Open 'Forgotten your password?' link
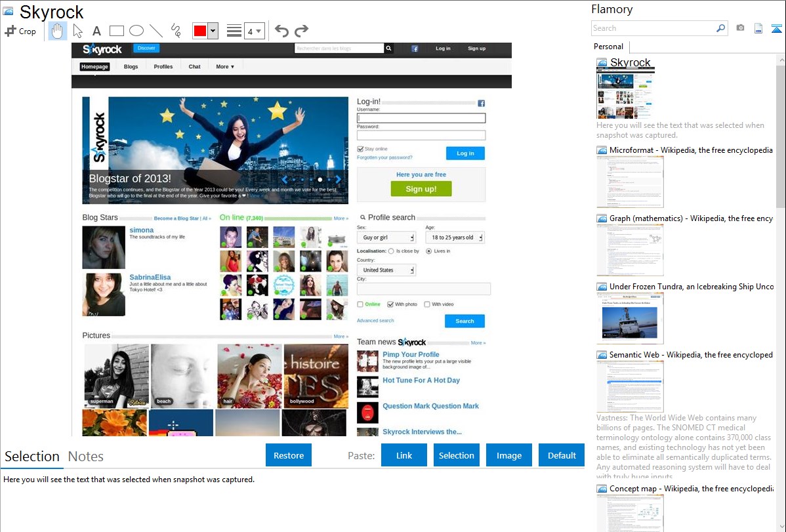This screenshot has width=786, height=532. [384, 157]
